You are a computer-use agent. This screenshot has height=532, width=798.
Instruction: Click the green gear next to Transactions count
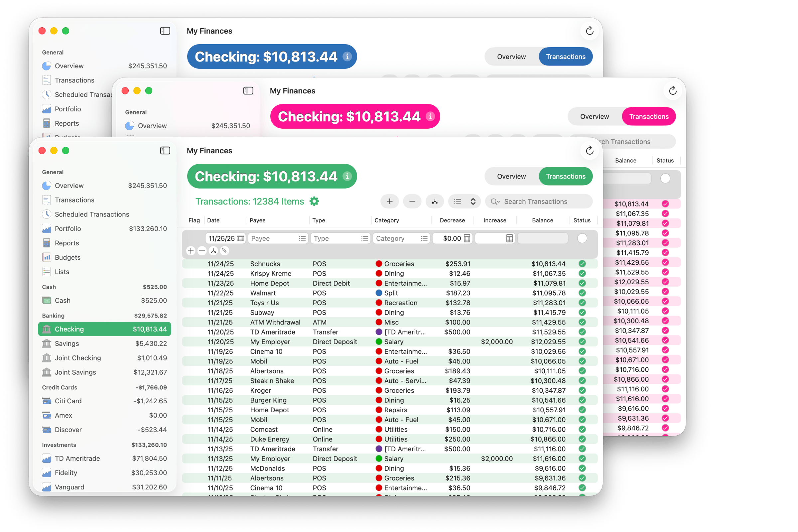click(x=314, y=201)
